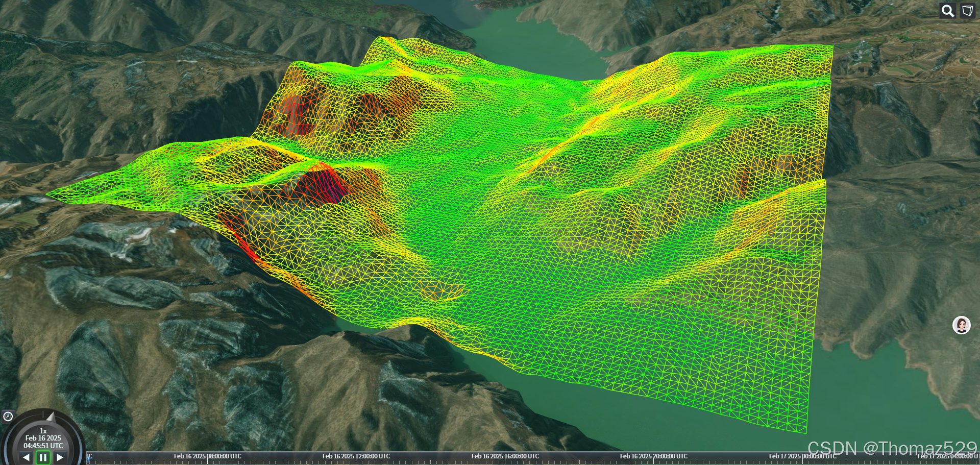Click timeline at Feb 16 2025 20:00:00 UTC
Viewport: 980px width, 465px height.
click(653, 456)
